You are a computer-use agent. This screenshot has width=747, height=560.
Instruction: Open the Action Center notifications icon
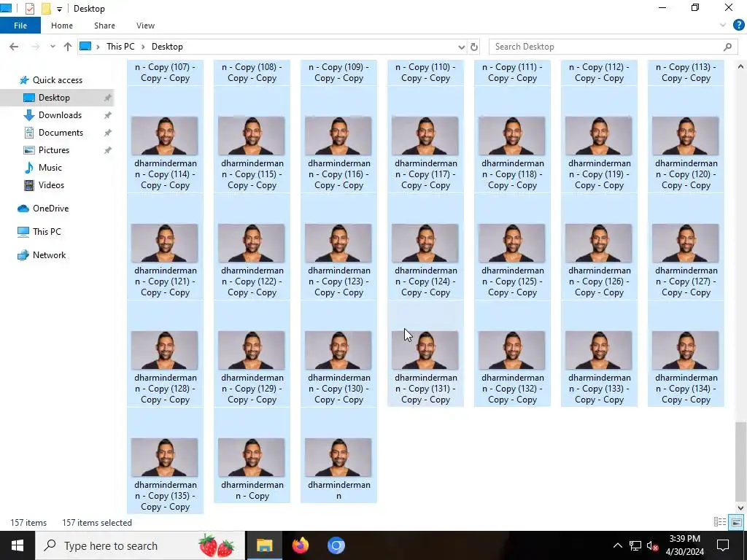[x=723, y=545]
